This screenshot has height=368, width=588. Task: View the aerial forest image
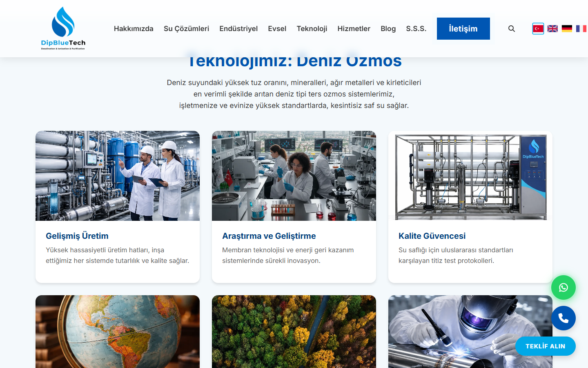294,332
